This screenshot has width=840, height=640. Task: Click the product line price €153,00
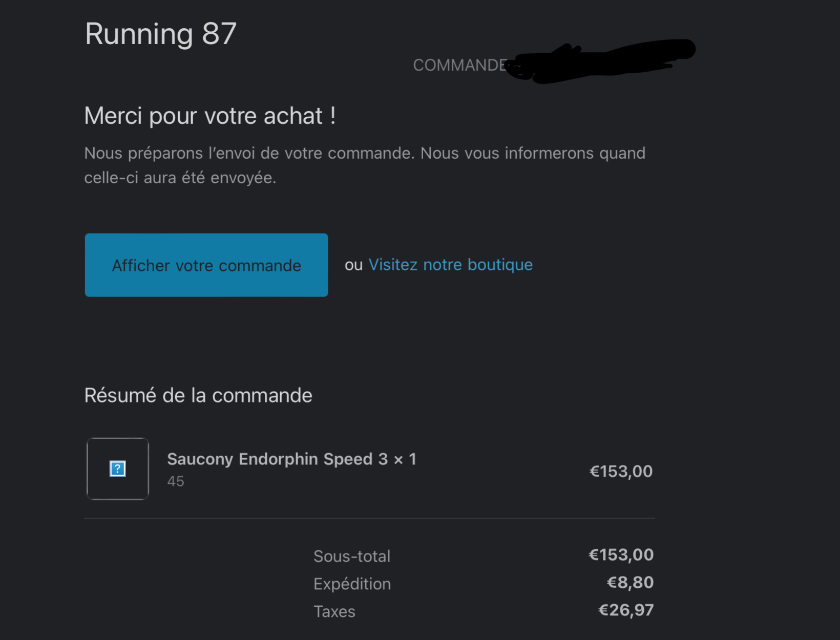click(621, 471)
